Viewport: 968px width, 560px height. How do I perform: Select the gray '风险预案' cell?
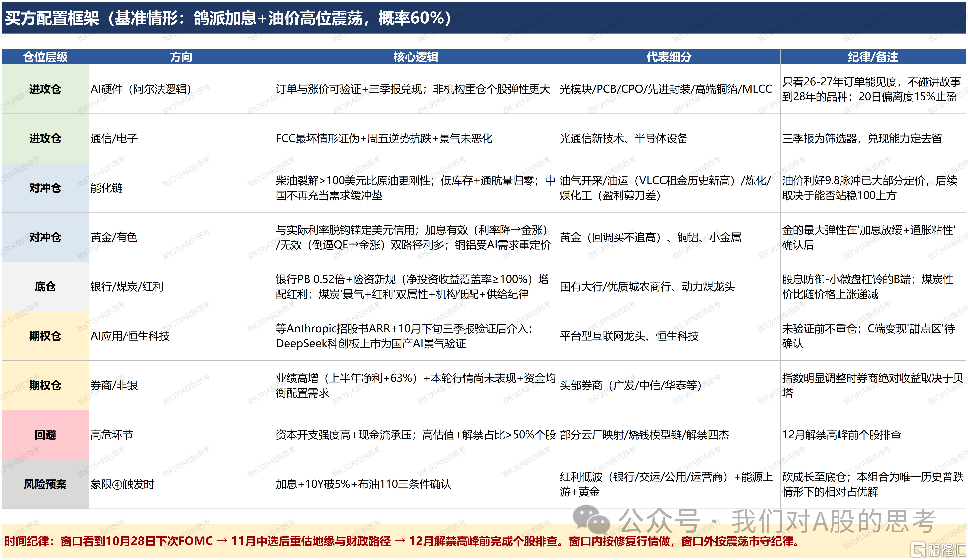[45, 484]
